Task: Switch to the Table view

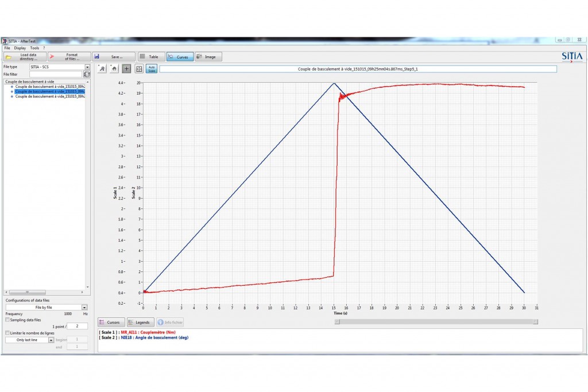Action: point(150,57)
